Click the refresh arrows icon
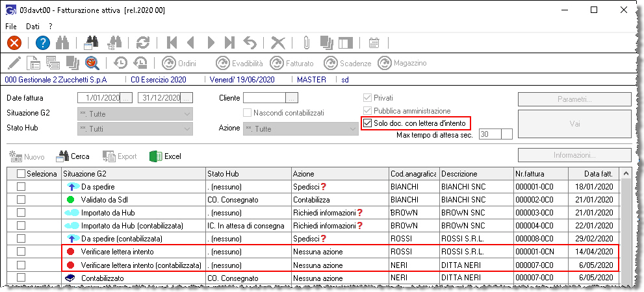This screenshot has height=292, width=644. [144, 43]
